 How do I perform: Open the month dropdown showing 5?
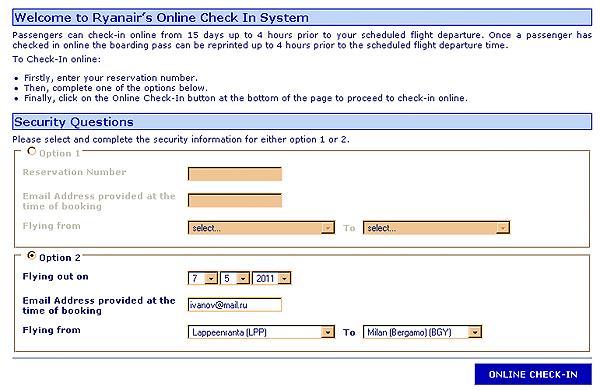[235, 278]
